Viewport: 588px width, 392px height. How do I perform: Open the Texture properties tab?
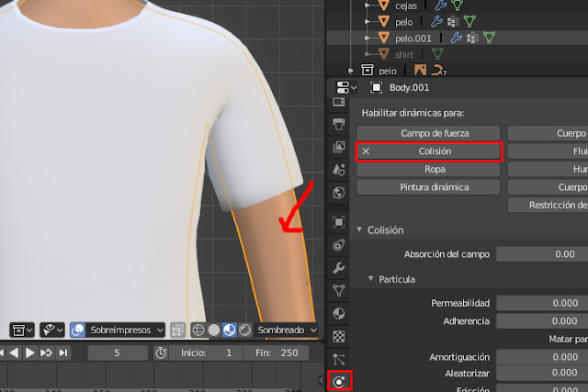pos(339,336)
